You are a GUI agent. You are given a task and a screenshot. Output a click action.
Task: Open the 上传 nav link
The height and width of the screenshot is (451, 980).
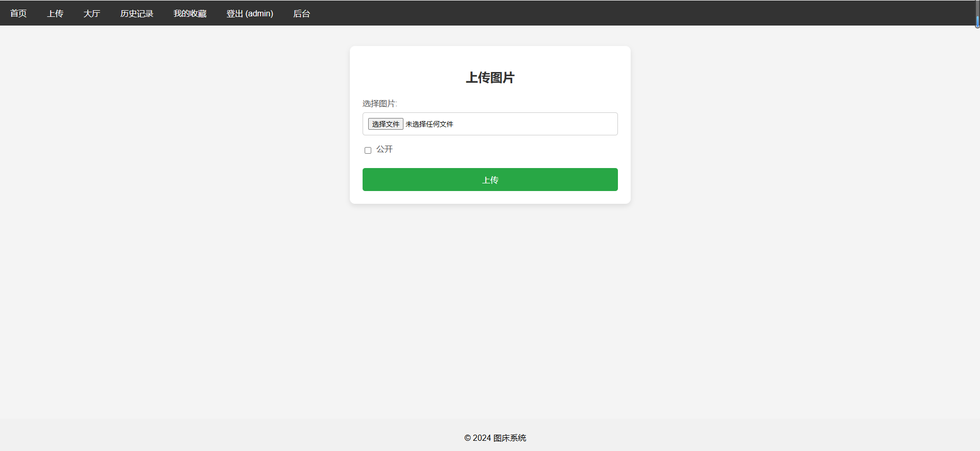click(55, 13)
